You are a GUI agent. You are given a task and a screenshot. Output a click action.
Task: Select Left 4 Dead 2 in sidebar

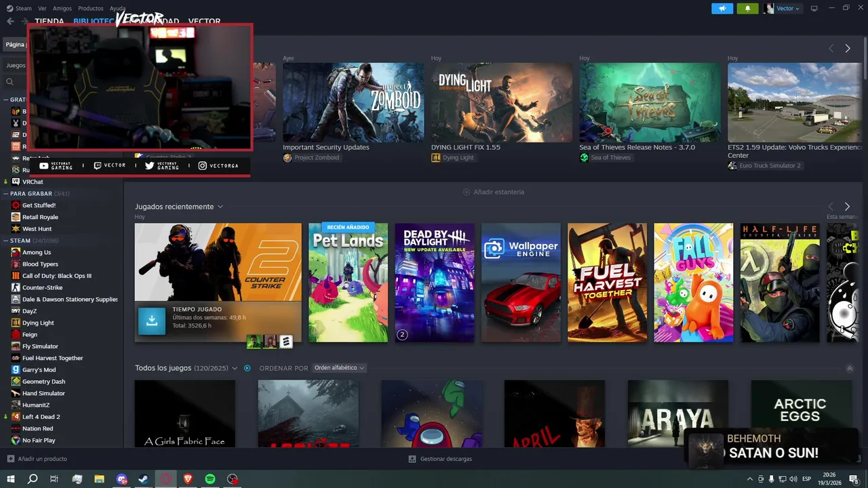point(41,417)
